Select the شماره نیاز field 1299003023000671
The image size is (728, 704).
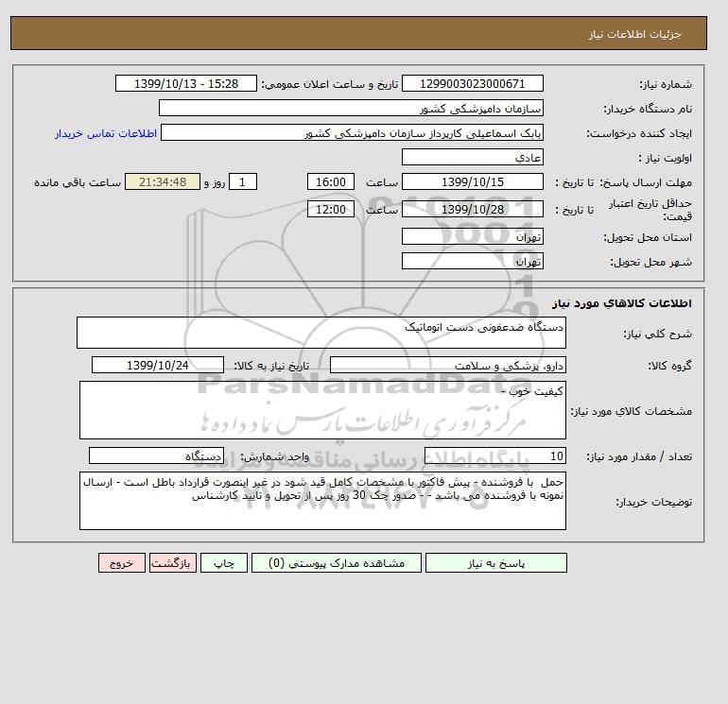pos(472,83)
